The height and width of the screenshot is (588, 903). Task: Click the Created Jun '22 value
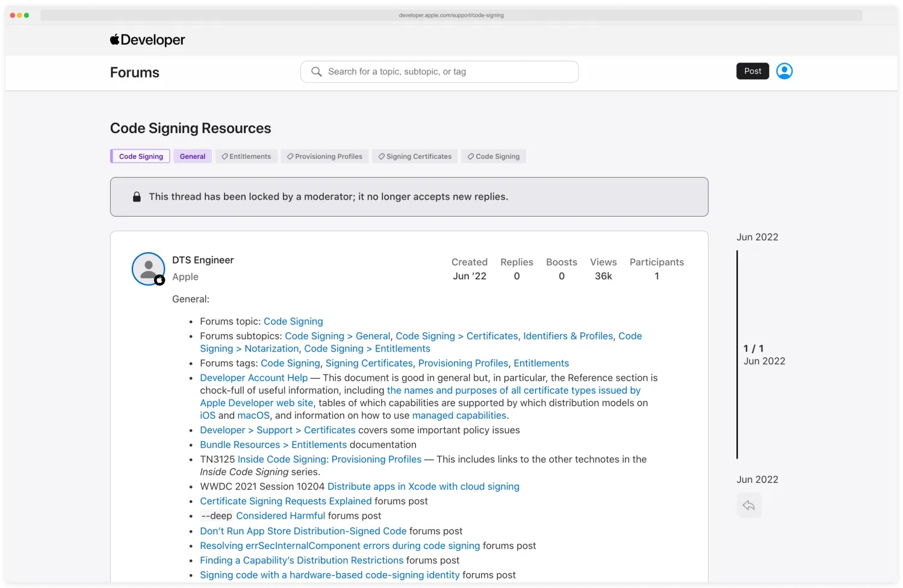pyautogui.click(x=470, y=276)
